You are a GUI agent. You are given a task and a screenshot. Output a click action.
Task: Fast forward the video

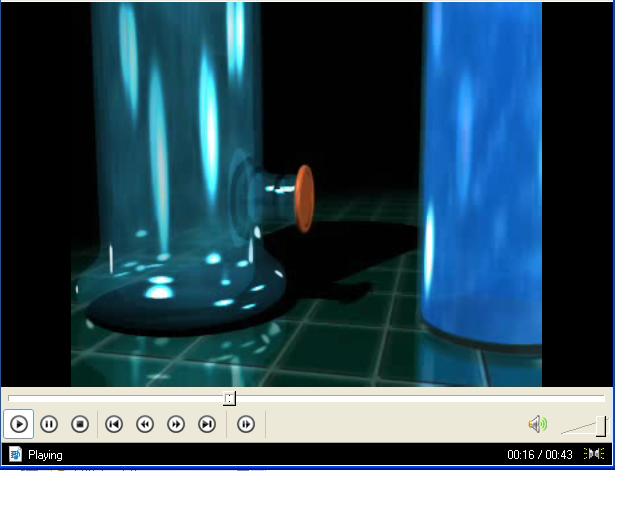[x=176, y=424]
